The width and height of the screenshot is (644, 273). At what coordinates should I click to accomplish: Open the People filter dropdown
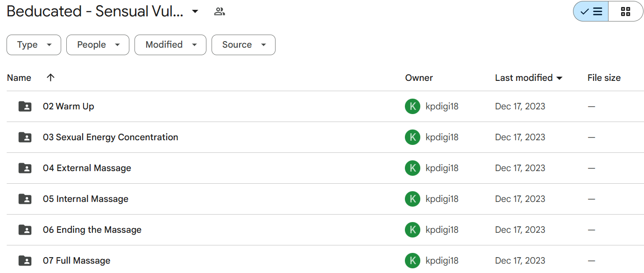(x=98, y=45)
